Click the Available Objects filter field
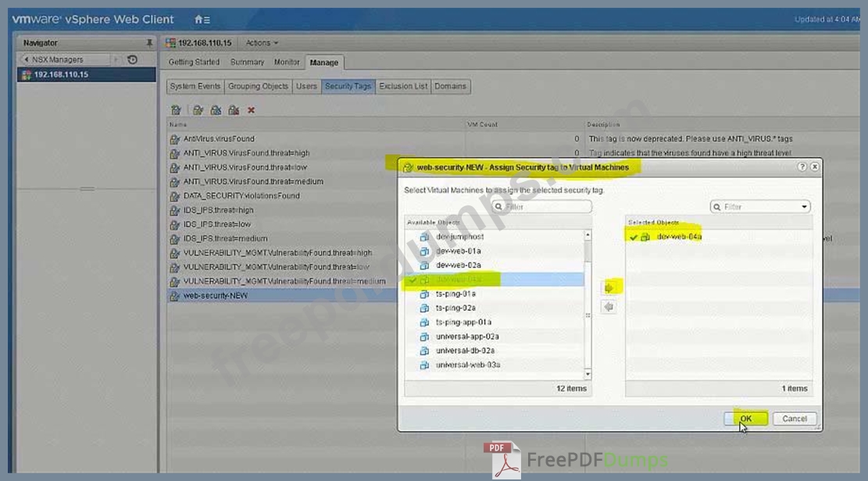 click(x=542, y=207)
